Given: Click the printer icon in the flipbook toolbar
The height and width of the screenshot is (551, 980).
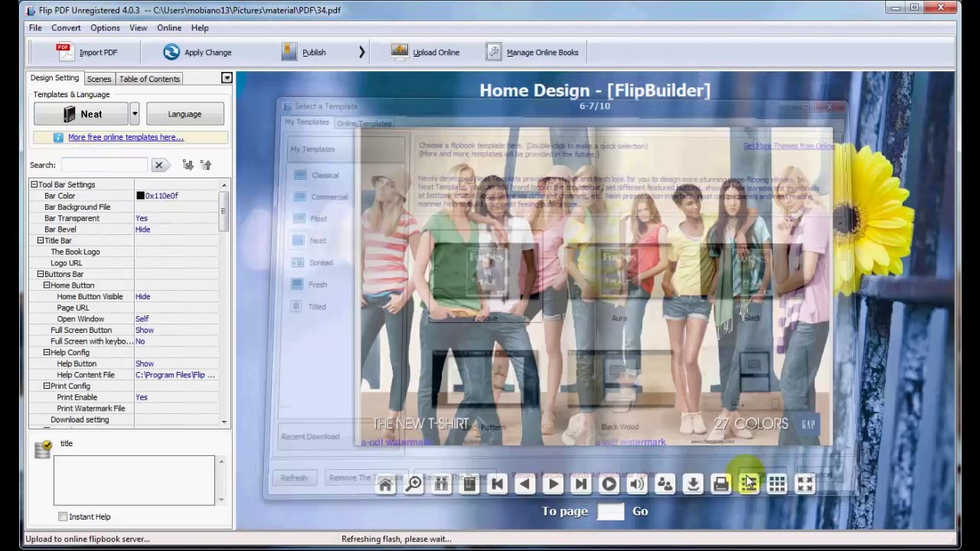Looking at the screenshot, I should (x=720, y=484).
